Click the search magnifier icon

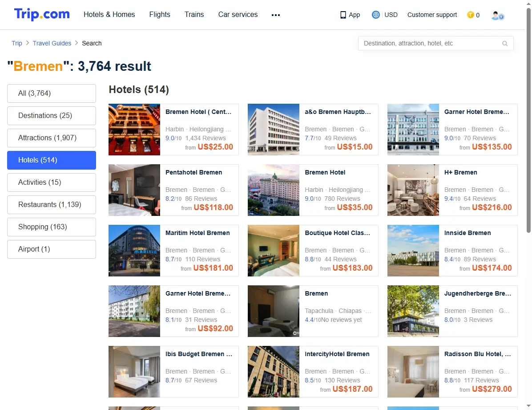coord(505,44)
